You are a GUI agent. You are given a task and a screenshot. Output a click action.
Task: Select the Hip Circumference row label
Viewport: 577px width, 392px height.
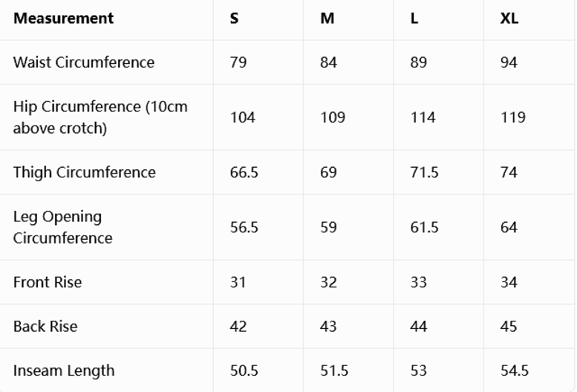(x=100, y=117)
